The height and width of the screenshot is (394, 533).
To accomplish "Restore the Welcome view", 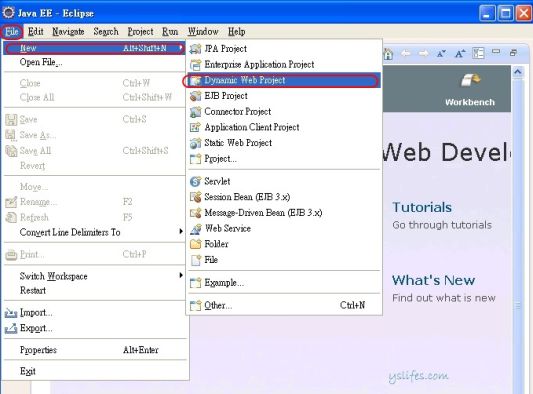I will point(513,52).
